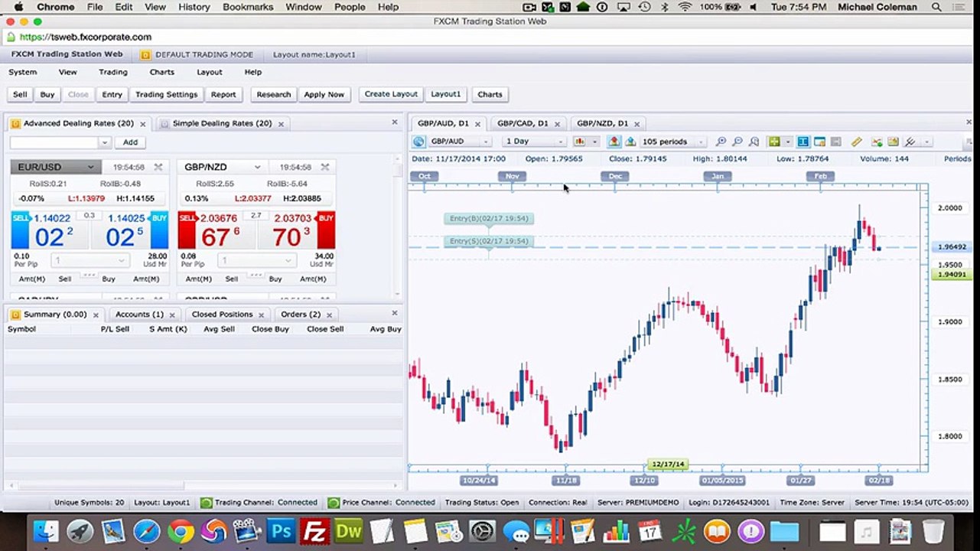Viewport: 980px width, 551px height.
Task: Click the yellow chart template icon
Action: pyautogui.click(x=893, y=142)
